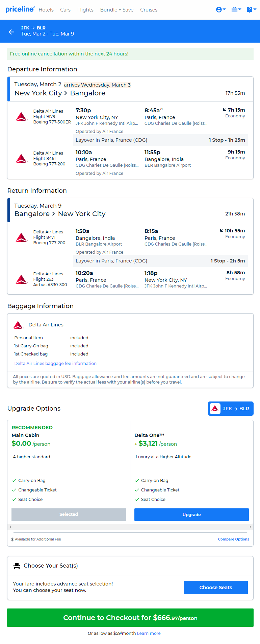Screen dimensions: 260x644
Task: Click the Delta logo in Baggage Information
Action: 18,325
